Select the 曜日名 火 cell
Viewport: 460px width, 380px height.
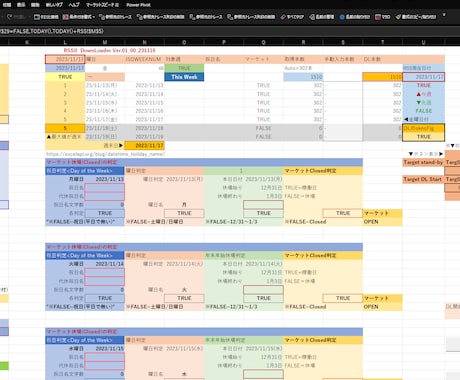(184, 290)
